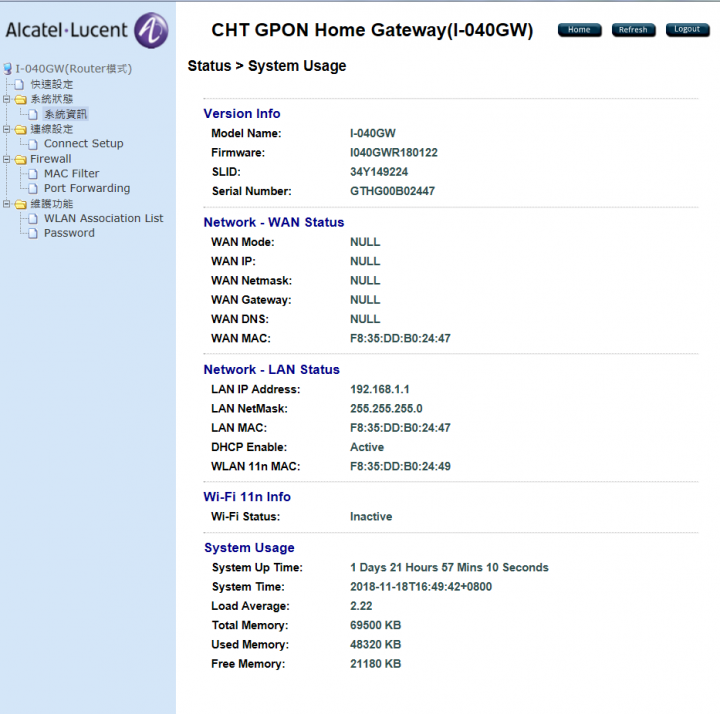Click the LAN netmask 255.255.255.0
The width and height of the screenshot is (720, 714).
[x=386, y=409]
